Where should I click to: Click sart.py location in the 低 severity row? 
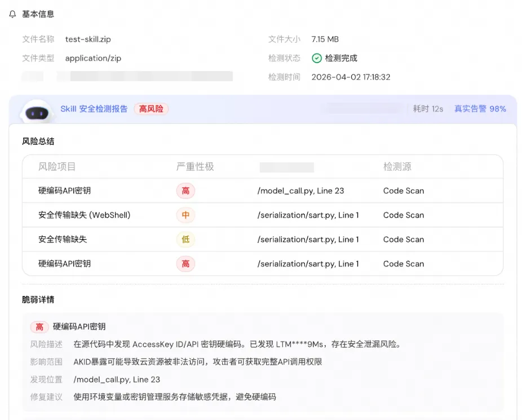coord(308,239)
